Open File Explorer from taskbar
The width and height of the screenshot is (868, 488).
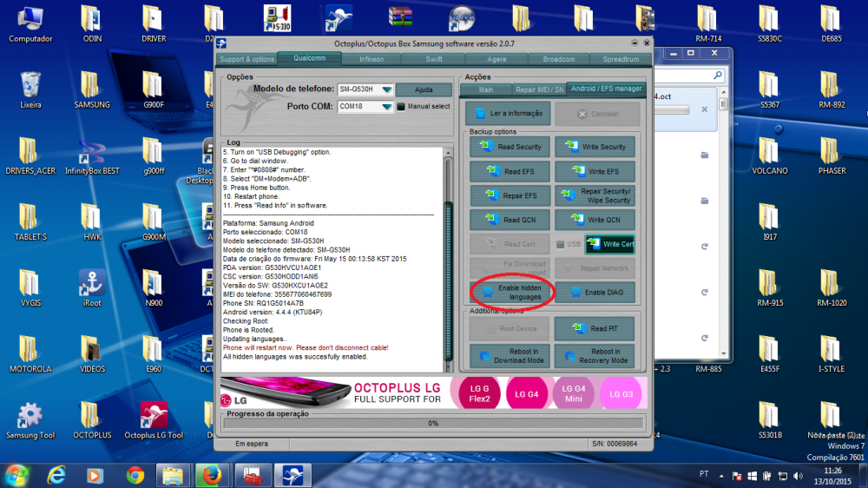(173, 476)
